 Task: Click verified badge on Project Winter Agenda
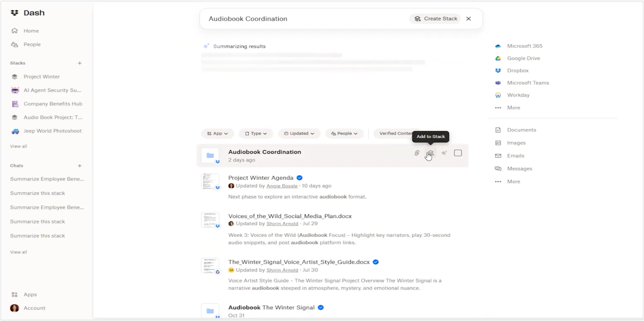[299, 178]
